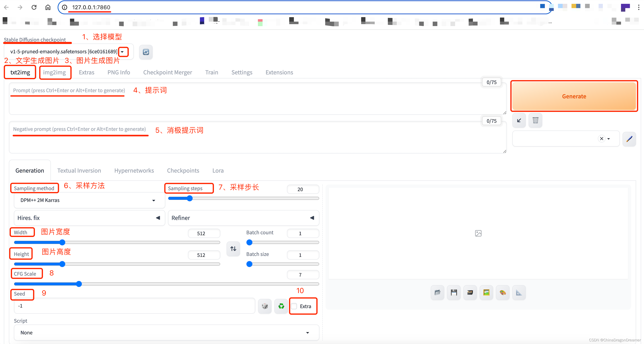
Task: Adjust the Batch count slider
Action: coord(283,243)
